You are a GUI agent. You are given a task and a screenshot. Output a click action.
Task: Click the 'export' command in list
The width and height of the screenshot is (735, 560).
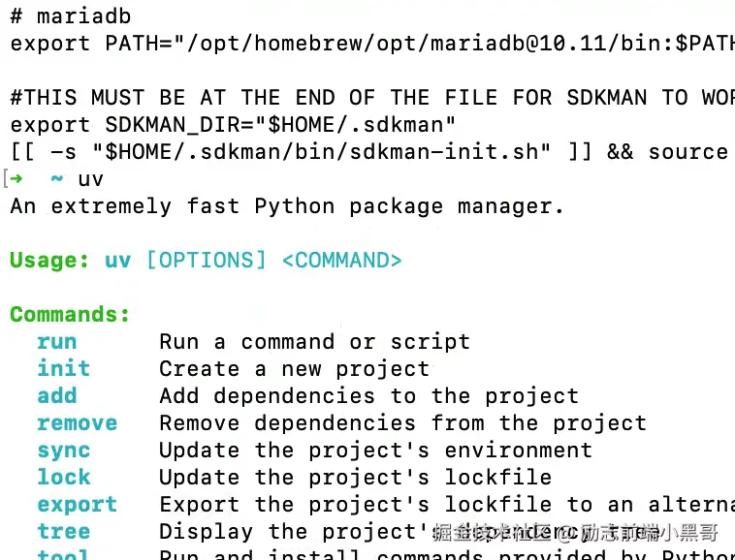(x=77, y=505)
